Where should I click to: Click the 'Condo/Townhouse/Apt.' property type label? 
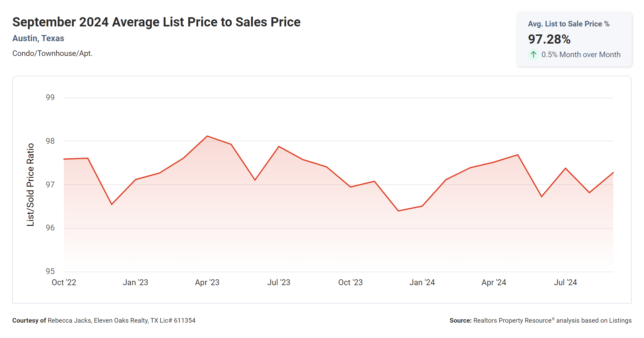pyautogui.click(x=52, y=53)
